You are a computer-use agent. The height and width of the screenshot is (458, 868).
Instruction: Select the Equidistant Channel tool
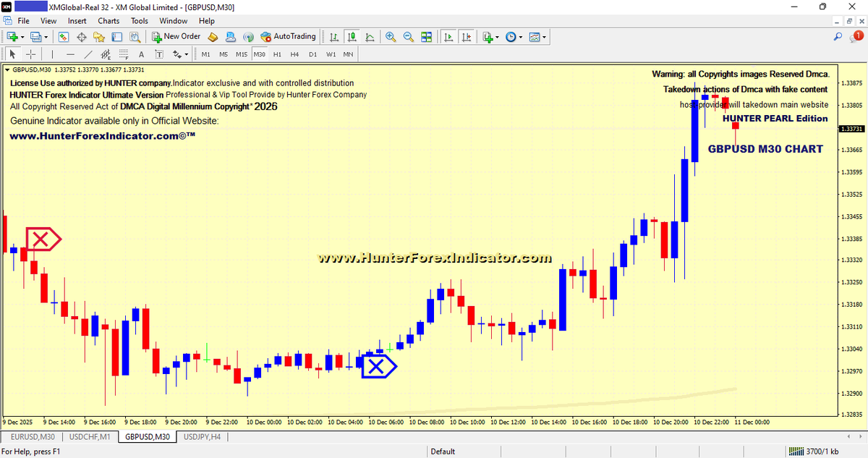(x=106, y=54)
